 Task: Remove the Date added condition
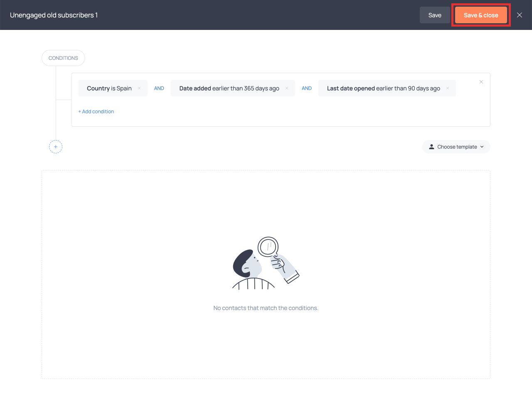coord(287,88)
